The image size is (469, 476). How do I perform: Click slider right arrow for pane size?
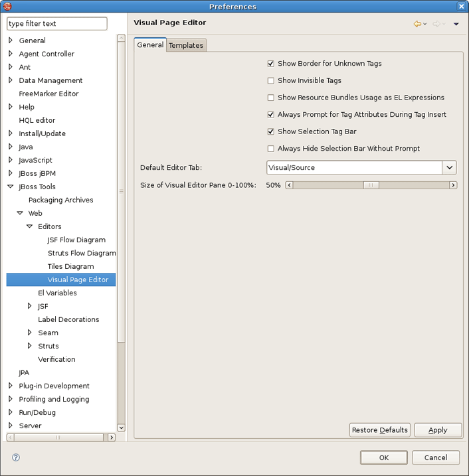[x=453, y=185]
